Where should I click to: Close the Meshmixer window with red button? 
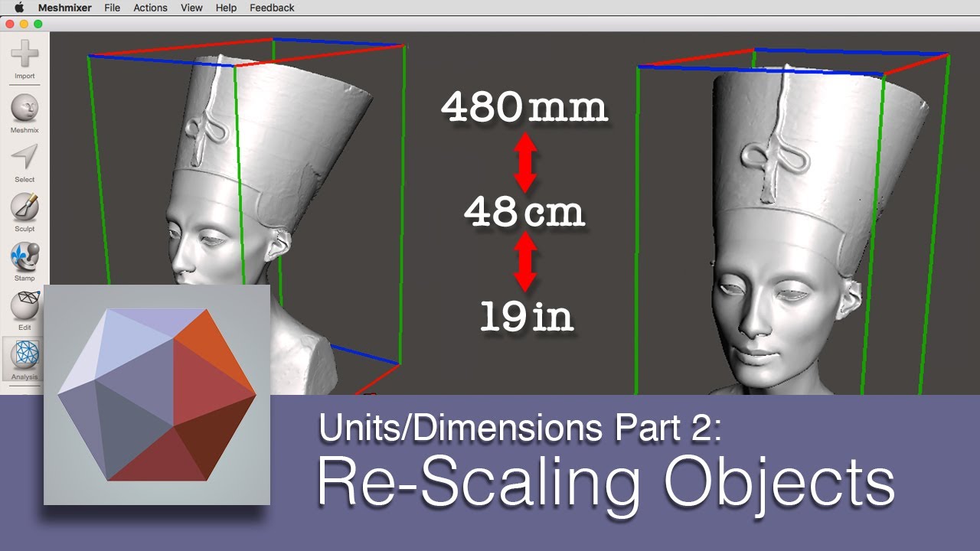9,24
